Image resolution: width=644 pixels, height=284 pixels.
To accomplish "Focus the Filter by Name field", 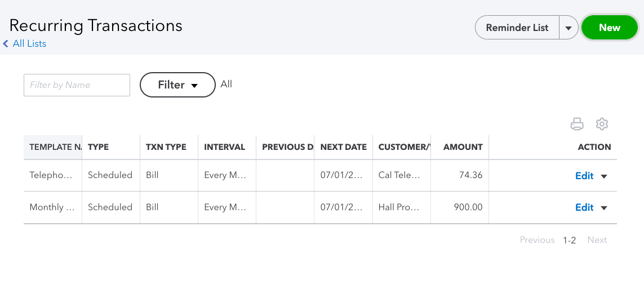I will coord(77,85).
